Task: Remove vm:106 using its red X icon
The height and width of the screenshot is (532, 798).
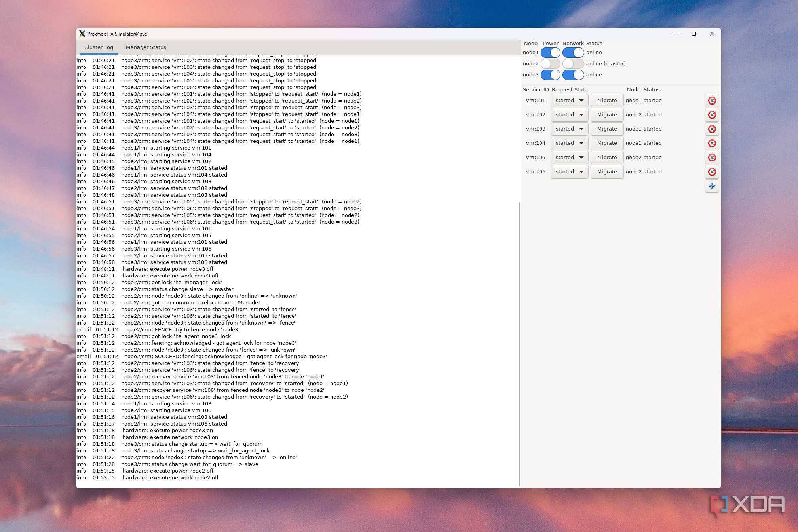Action: tap(712, 172)
